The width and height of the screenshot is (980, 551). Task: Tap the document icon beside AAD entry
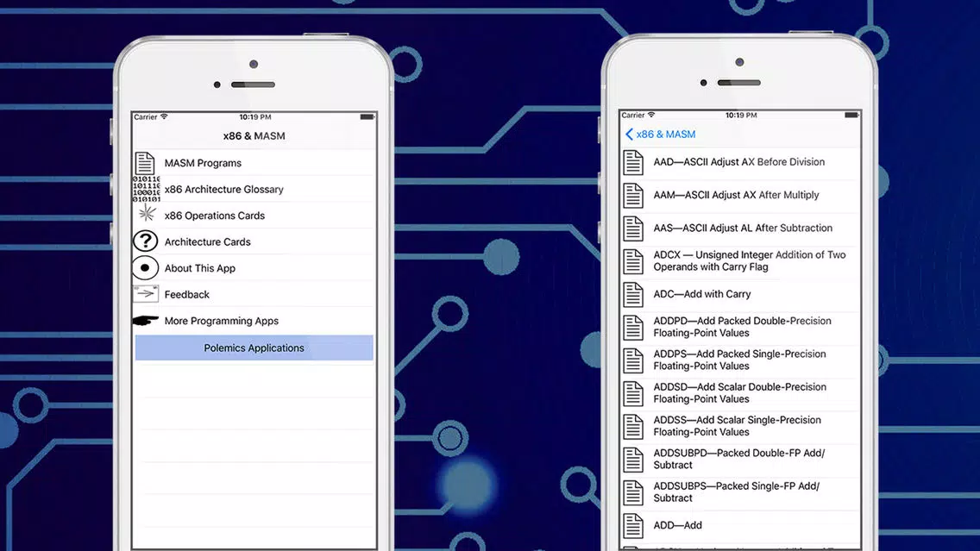point(633,162)
